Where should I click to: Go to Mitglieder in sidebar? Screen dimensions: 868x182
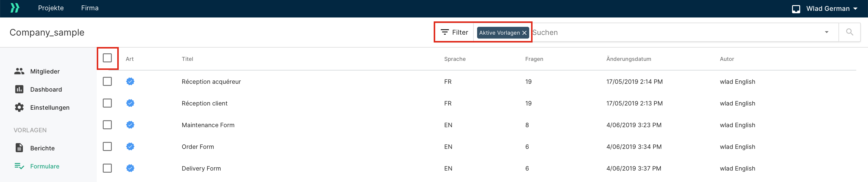[x=45, y=71]
